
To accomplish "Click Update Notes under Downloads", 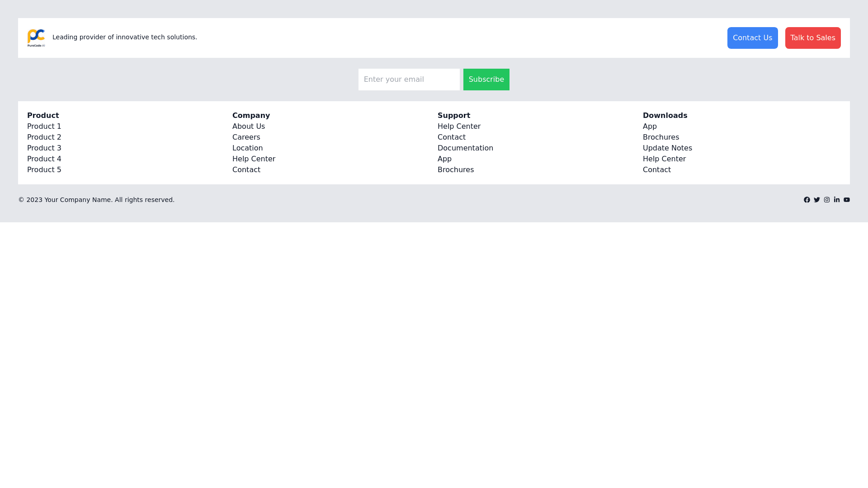I will point(667,148).
